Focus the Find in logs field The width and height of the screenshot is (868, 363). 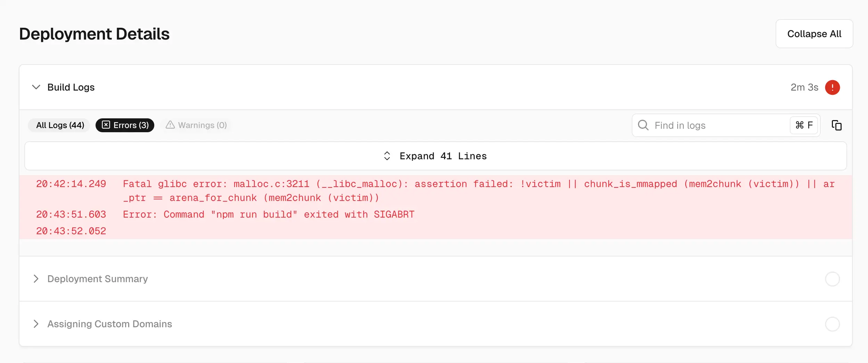(719, 125)
